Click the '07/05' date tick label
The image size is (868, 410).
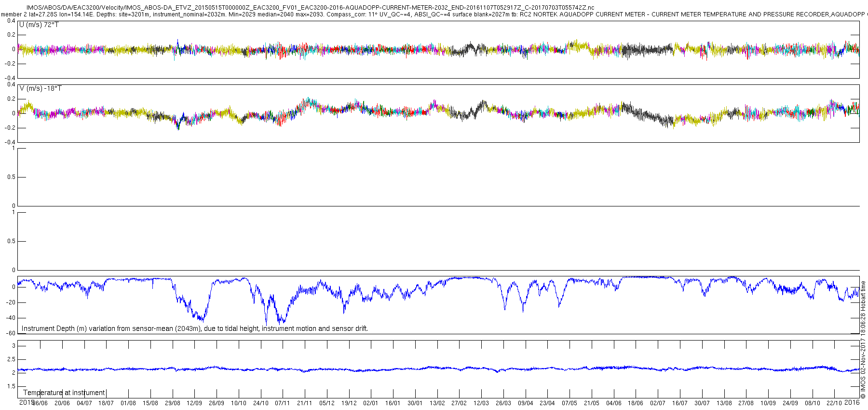(570, 403)
